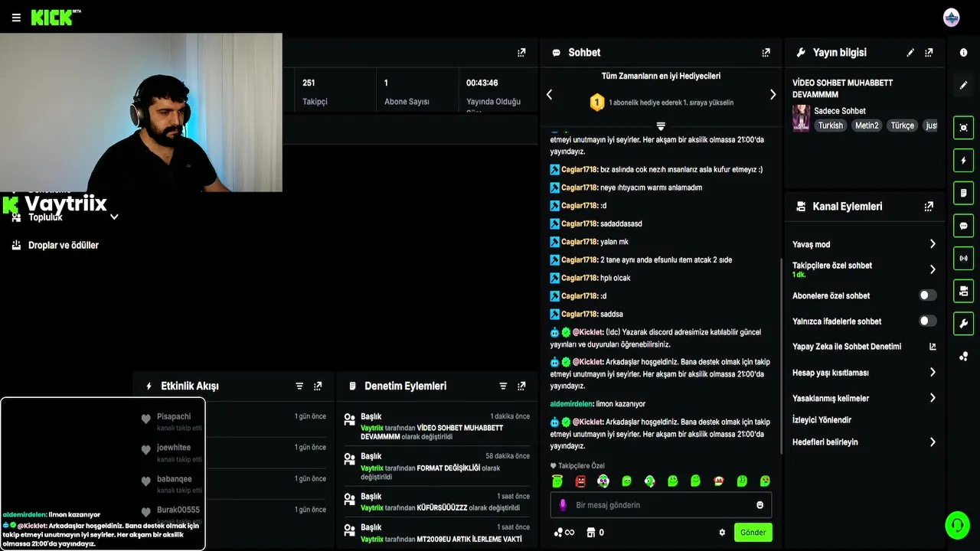Open the user profile avatar menu
Image resolution: width=980 pixels, height=551 pixels.
(951, 18)
